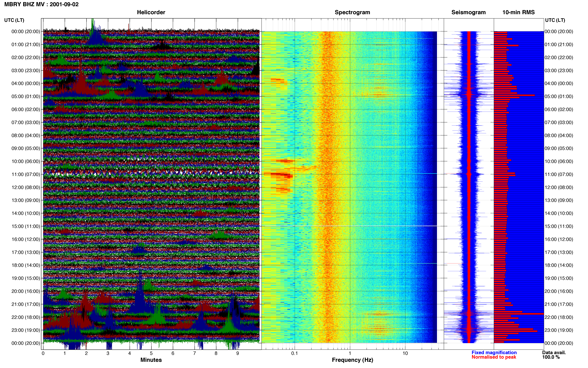588x368 pixels.
Task: Click the Helicorder 'Minutes' axis title
Action: tap(151, 360)
